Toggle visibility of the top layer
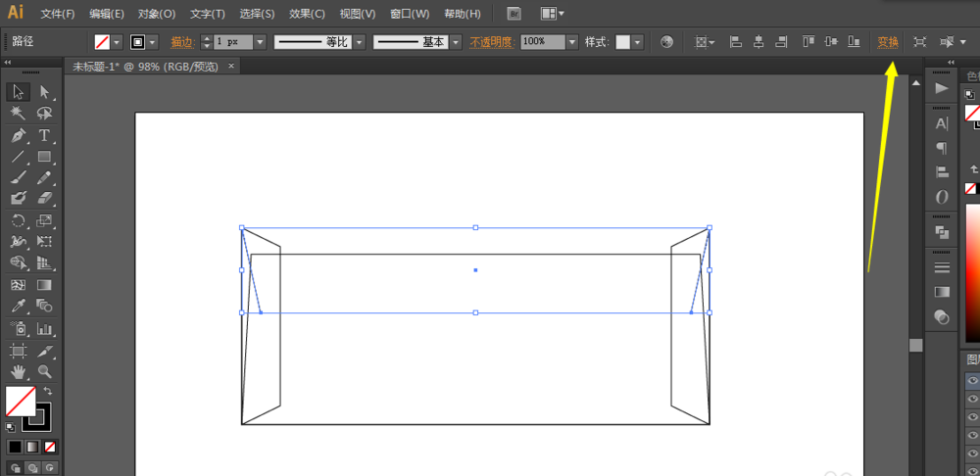 [972, 381]
